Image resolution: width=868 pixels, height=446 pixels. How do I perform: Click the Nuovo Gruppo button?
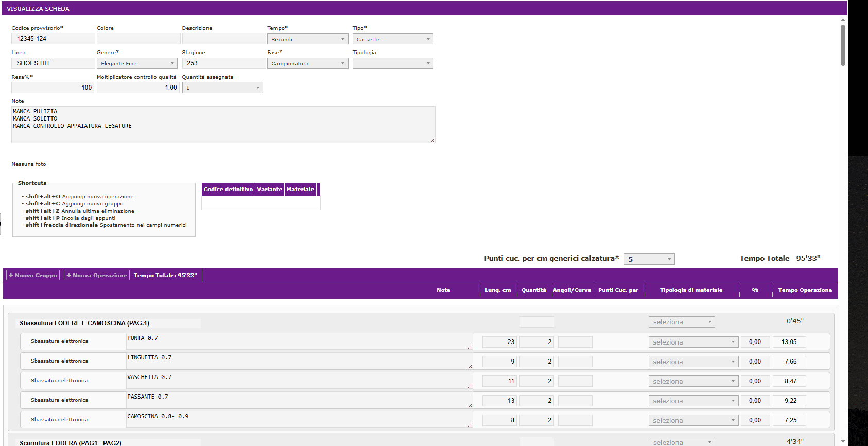click(33, 275)
